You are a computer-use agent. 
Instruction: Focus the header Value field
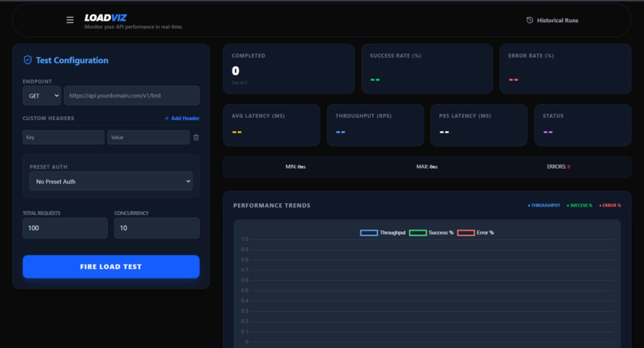(149, 138)
